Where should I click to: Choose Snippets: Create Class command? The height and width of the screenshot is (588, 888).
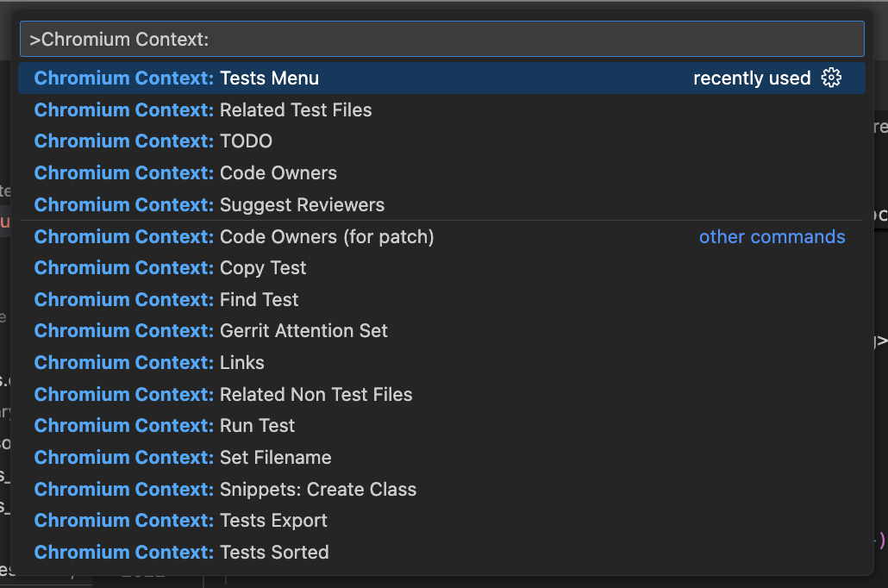click(441, 489)
